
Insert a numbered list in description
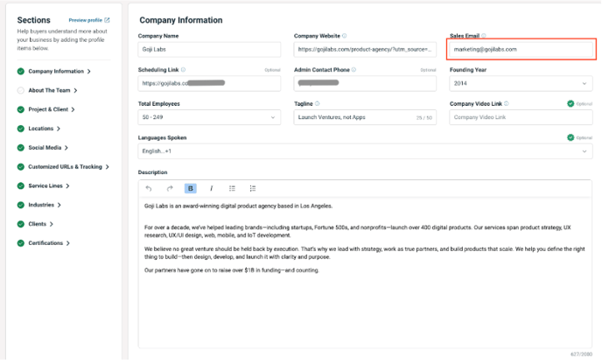pos(253,188)
